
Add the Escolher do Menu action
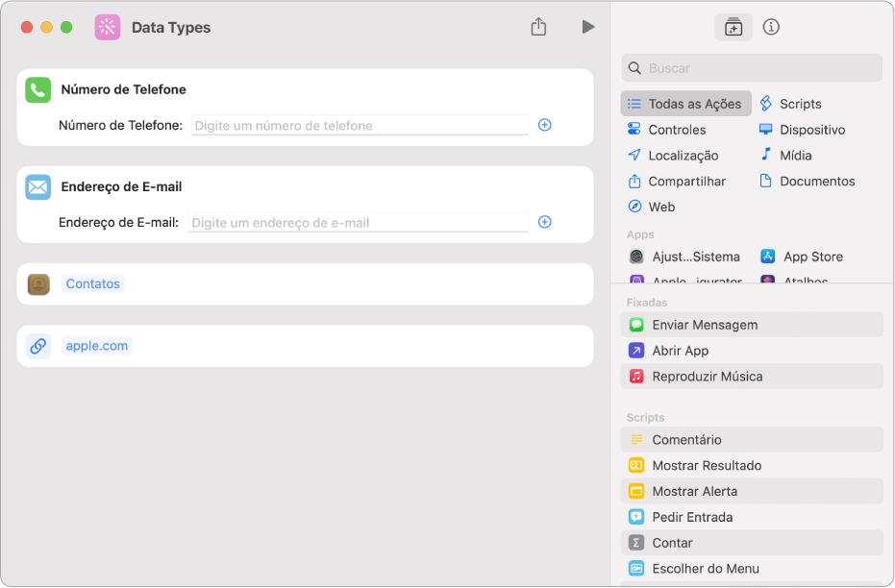[x=752, y=569]
